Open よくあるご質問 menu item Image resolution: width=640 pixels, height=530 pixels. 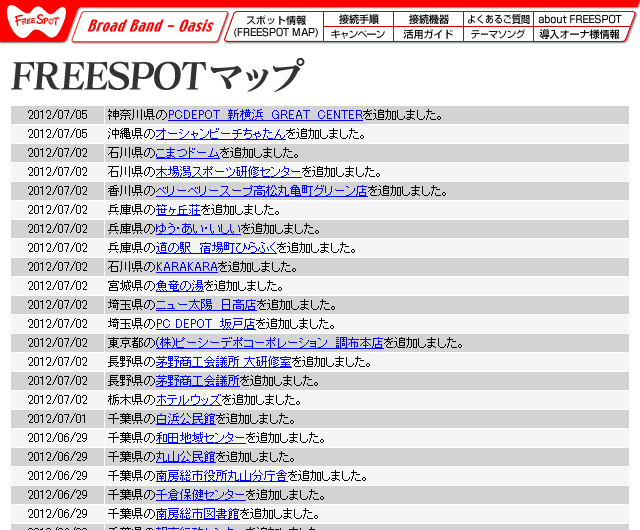point(498,19)
